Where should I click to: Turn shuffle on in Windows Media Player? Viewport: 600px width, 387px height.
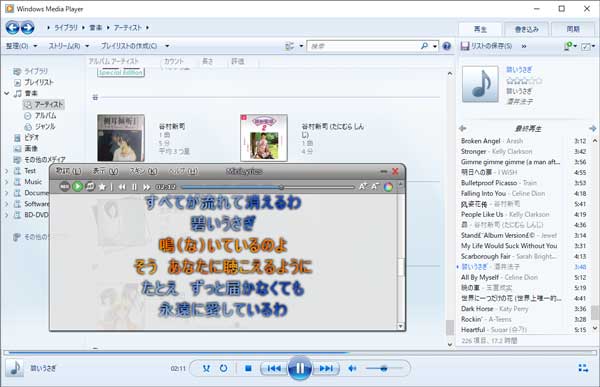[206, 368]
